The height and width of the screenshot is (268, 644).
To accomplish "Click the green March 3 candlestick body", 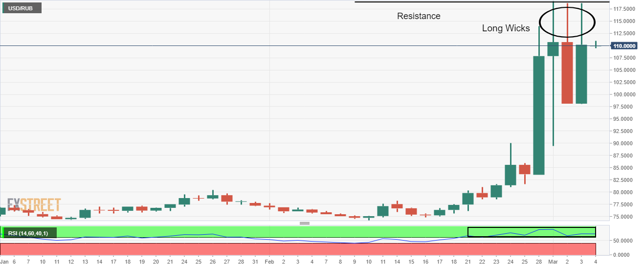I will (581, 74).
